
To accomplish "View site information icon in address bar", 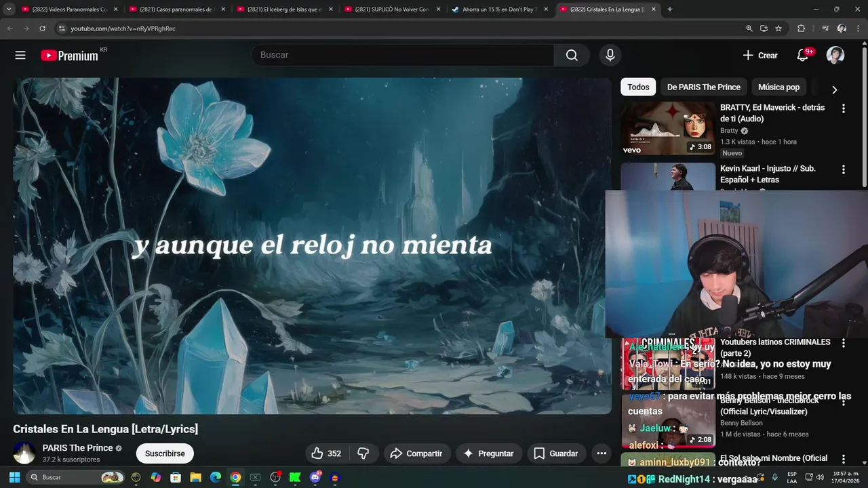I will (61, 28).
